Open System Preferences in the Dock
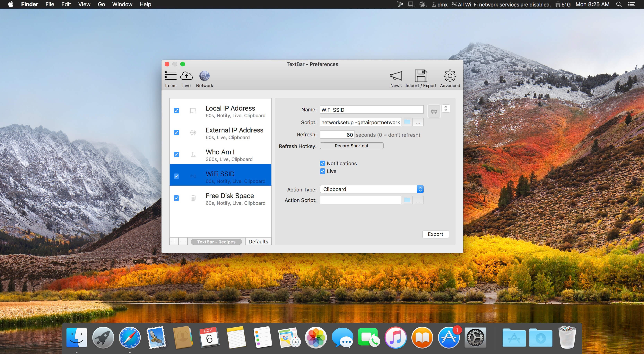This screenshot has width=644, height=354. (475, 338)
